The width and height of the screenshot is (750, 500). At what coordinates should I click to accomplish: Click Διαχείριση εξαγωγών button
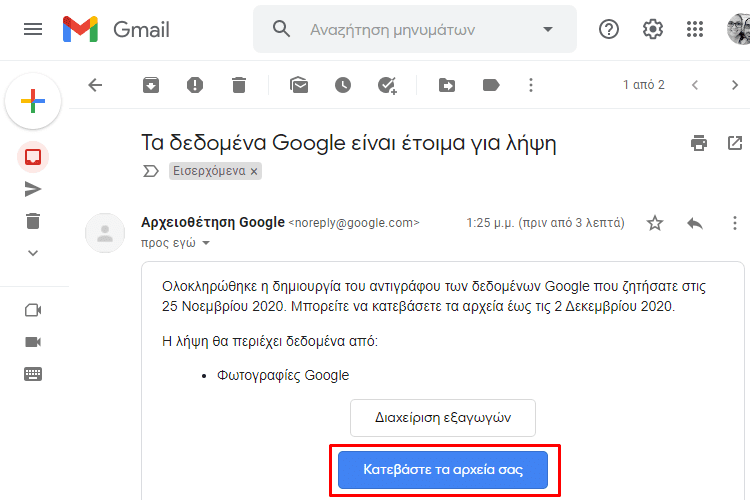(x=443, y=418)
